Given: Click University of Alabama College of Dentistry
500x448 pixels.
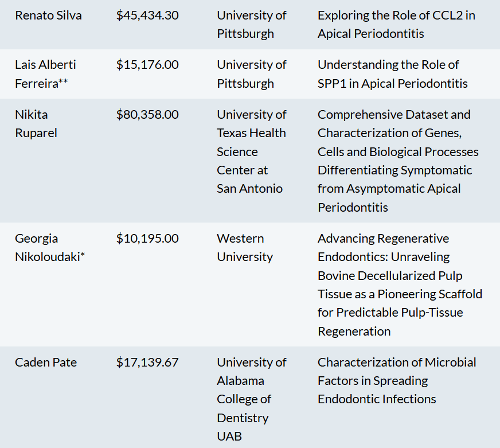Looking at the screenshot, I should 251,399.
